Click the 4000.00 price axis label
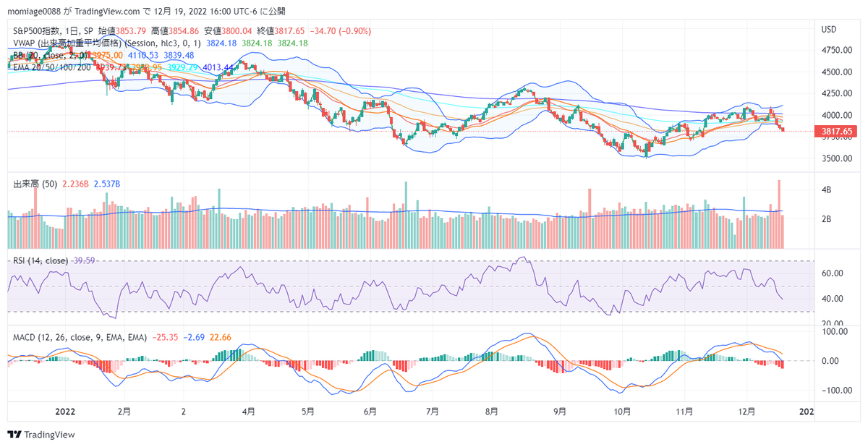 (835, 116)
